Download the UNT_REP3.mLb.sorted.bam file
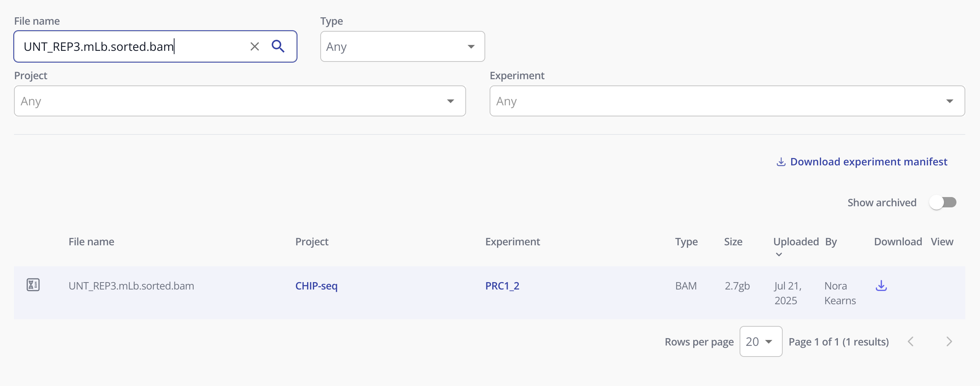Viewport: 980px width, 386px height. click(881, 285)
